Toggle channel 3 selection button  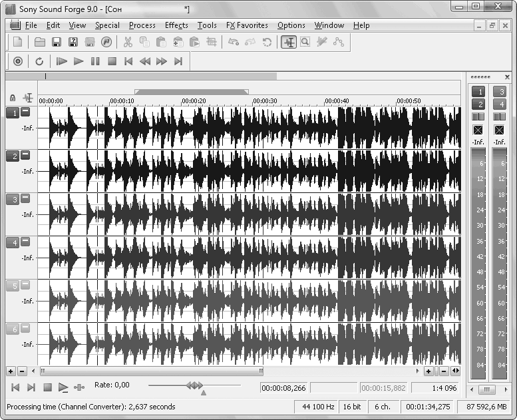12,199
